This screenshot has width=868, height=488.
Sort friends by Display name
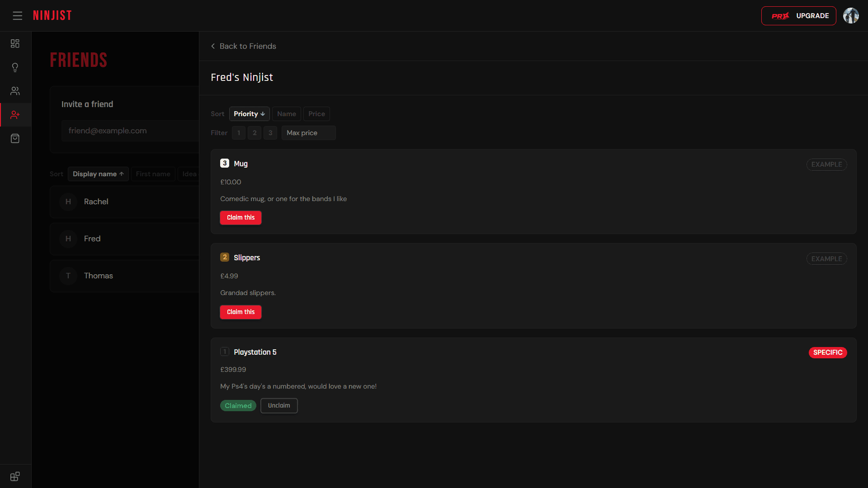98,174
